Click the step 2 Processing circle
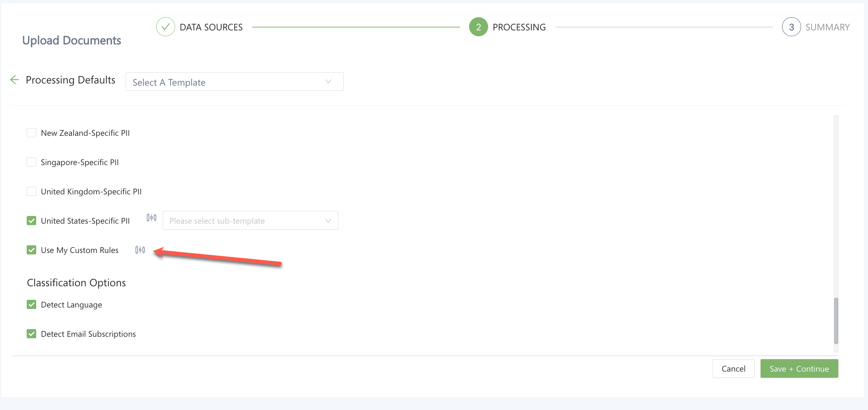The image size is (868, 410). [x=478, y=27]
